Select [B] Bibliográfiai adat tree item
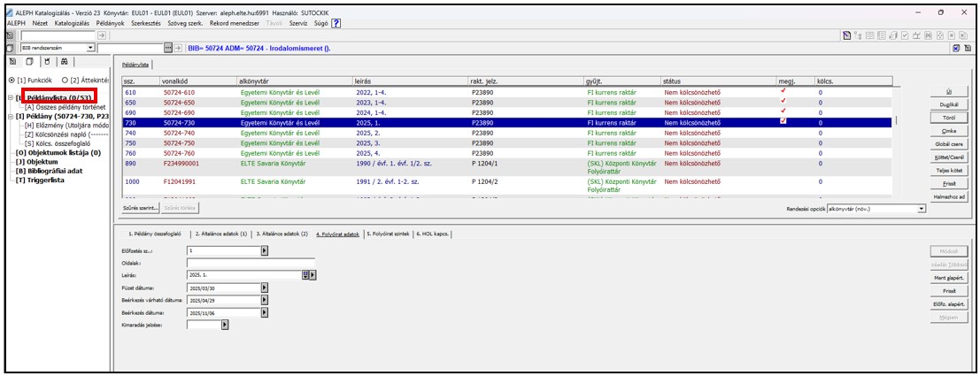 point(49,171)
